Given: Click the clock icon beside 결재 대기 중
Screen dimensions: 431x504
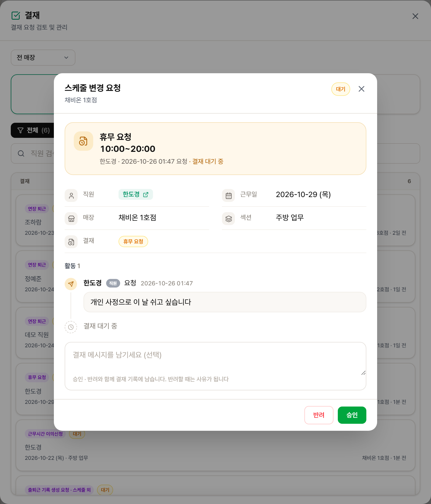Looking at the screenshot, I should coord(71,327).
